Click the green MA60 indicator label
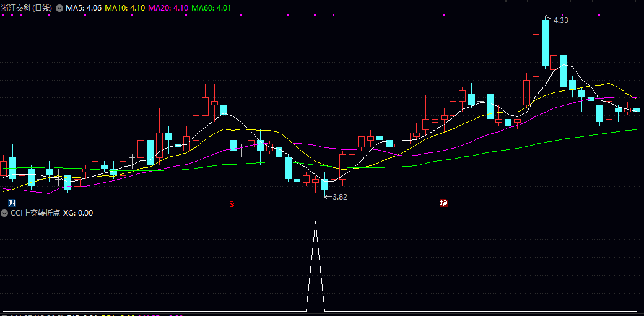This screenshot has width=644, height=316. tap(211, 8)
